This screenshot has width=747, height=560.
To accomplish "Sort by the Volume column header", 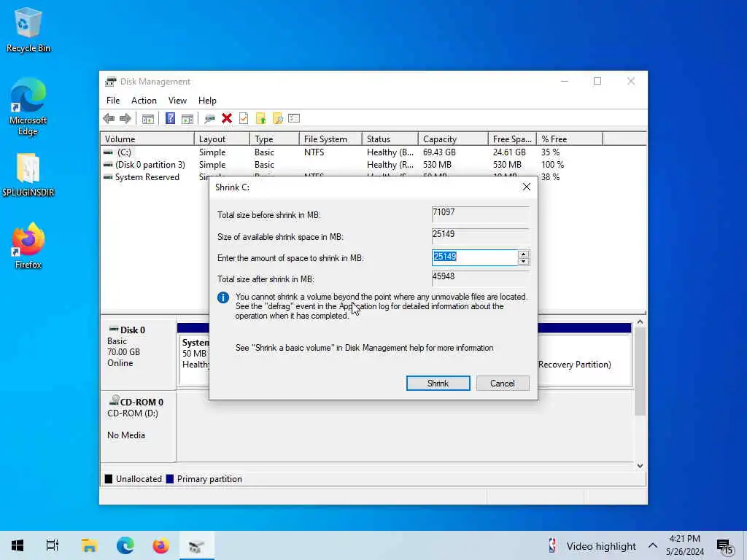I will (x=147, y=139).
